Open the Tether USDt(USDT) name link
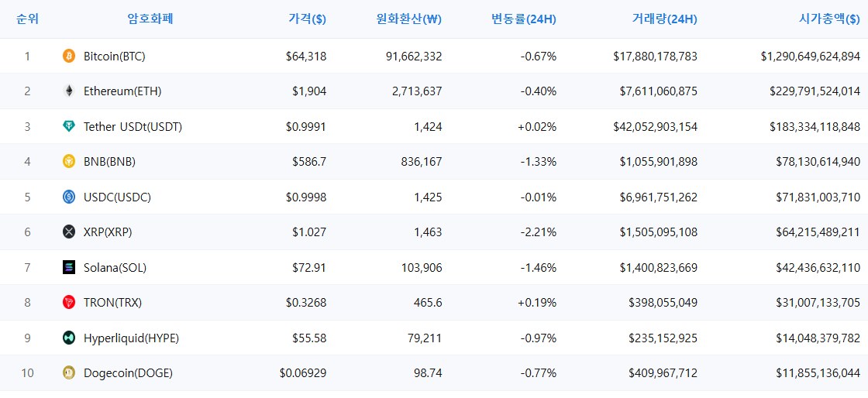 (x=133, y=126)
